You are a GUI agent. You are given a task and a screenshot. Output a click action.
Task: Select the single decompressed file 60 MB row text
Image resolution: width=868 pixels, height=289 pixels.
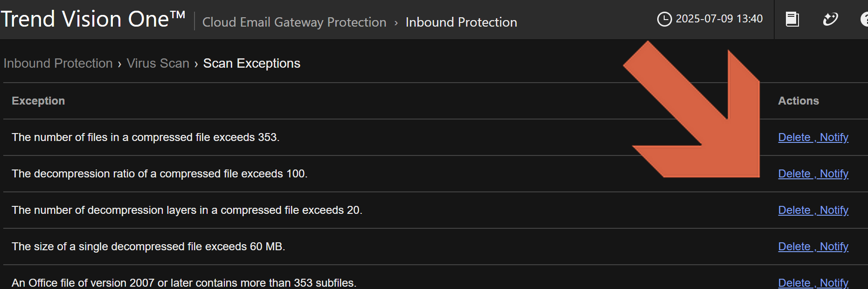click(148, 247)
